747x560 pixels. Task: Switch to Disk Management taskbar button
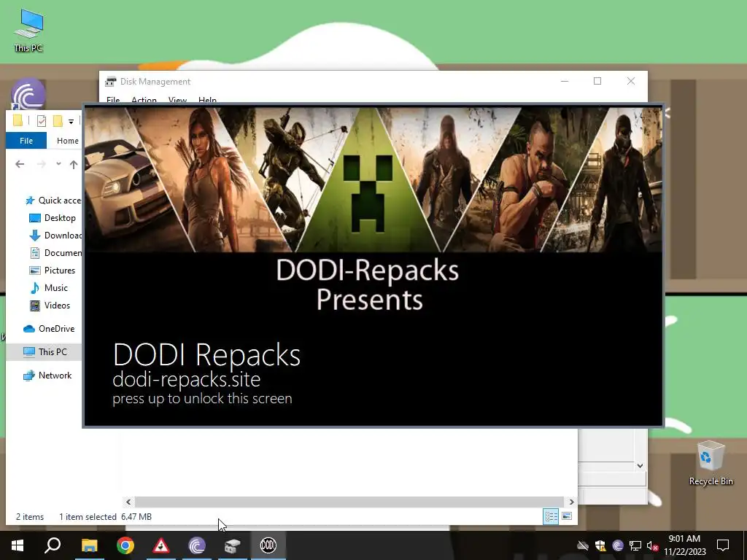pos(233,545)
